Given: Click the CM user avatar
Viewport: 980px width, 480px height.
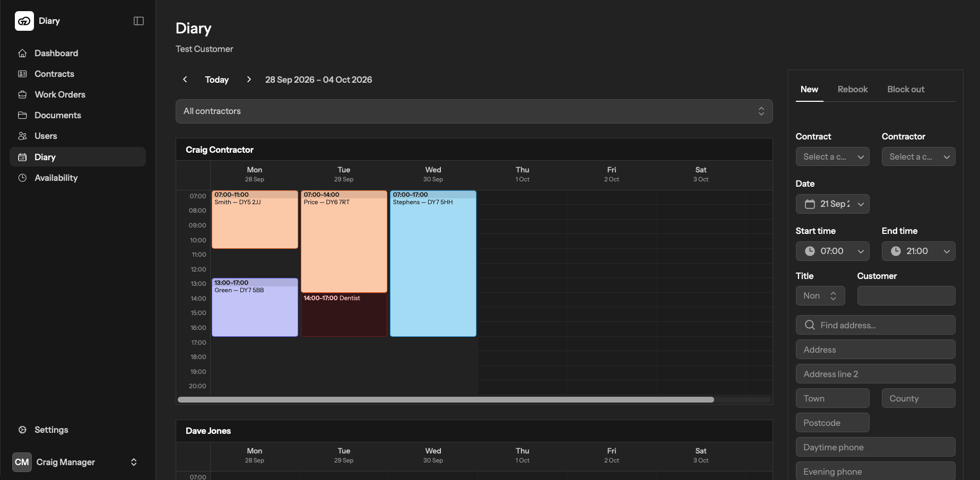Looking at the screenshot, I should 22,462.
